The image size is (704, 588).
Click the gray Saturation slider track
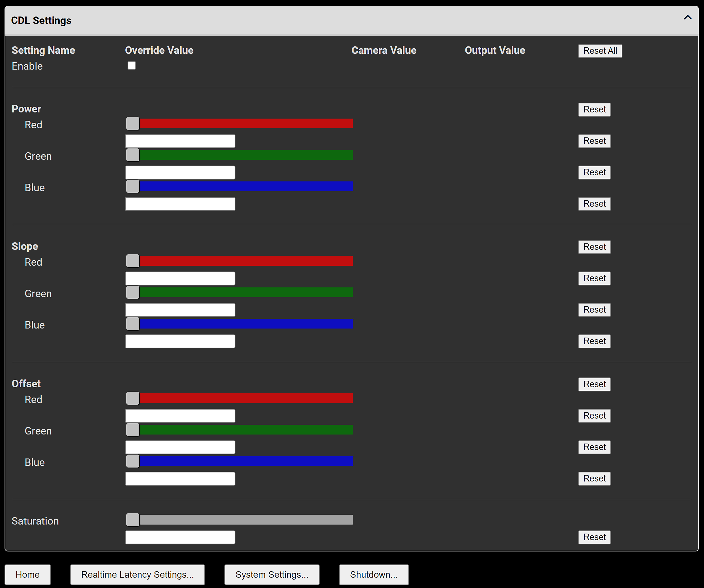(246, 520)
